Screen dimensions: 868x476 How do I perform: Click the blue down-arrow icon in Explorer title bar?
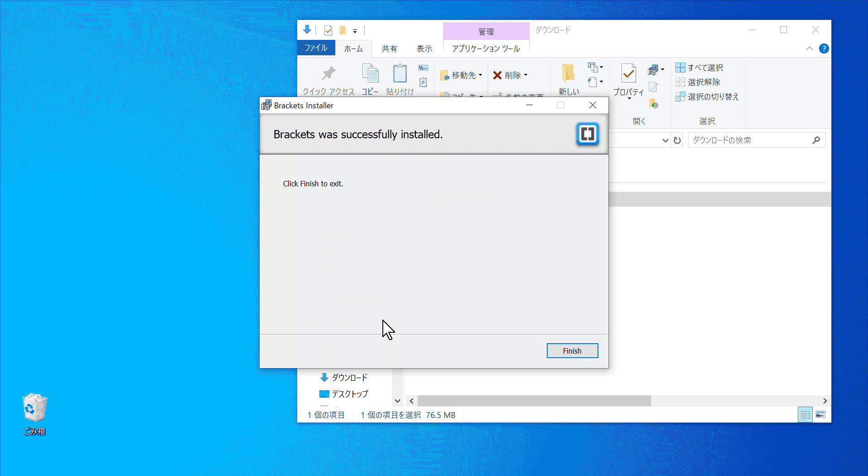click(x=307, y=30)
